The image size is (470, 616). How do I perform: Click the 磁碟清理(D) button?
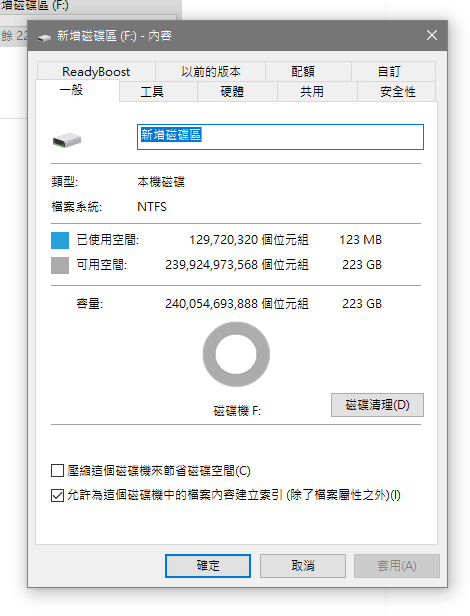(377, 405)
